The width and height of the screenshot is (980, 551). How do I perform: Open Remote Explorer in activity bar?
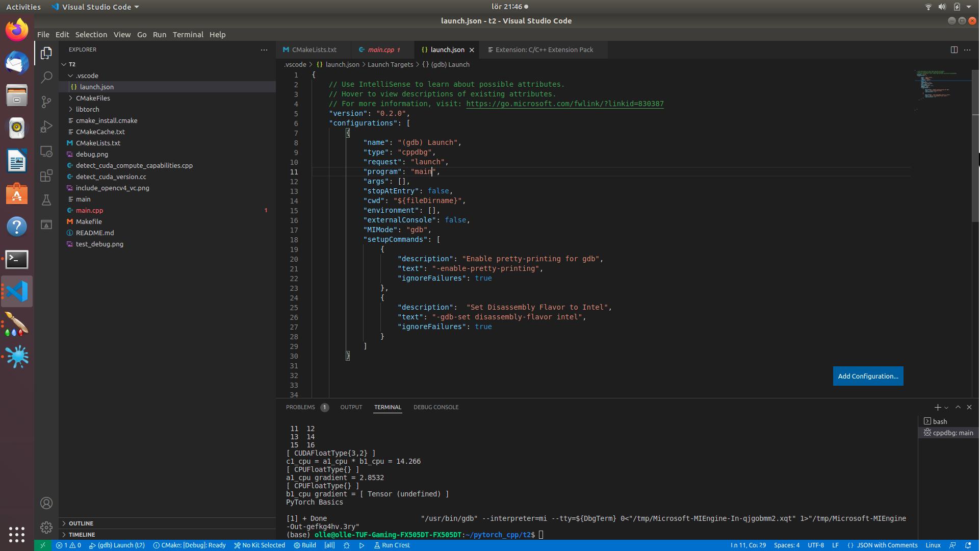[46, 152]
